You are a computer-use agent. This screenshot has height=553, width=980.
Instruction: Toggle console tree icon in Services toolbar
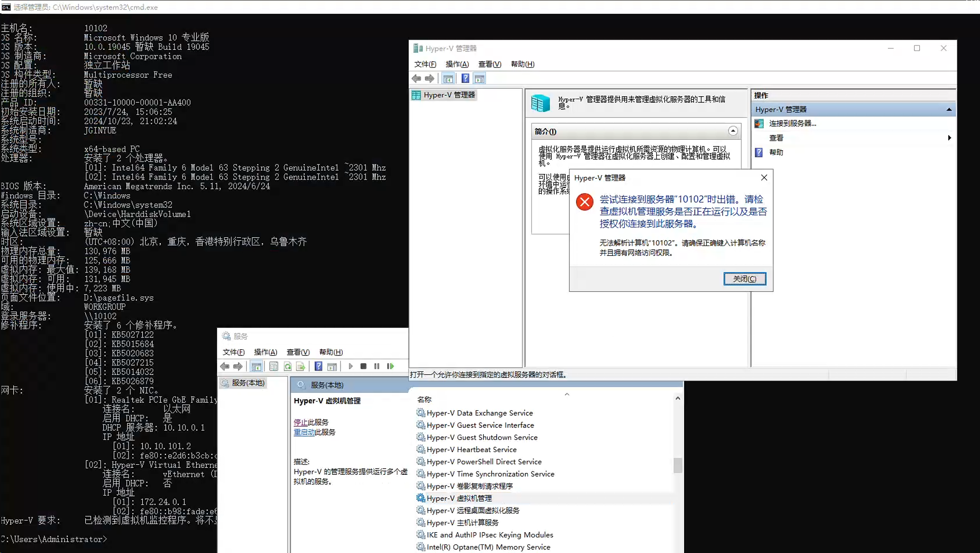[256, 366]
